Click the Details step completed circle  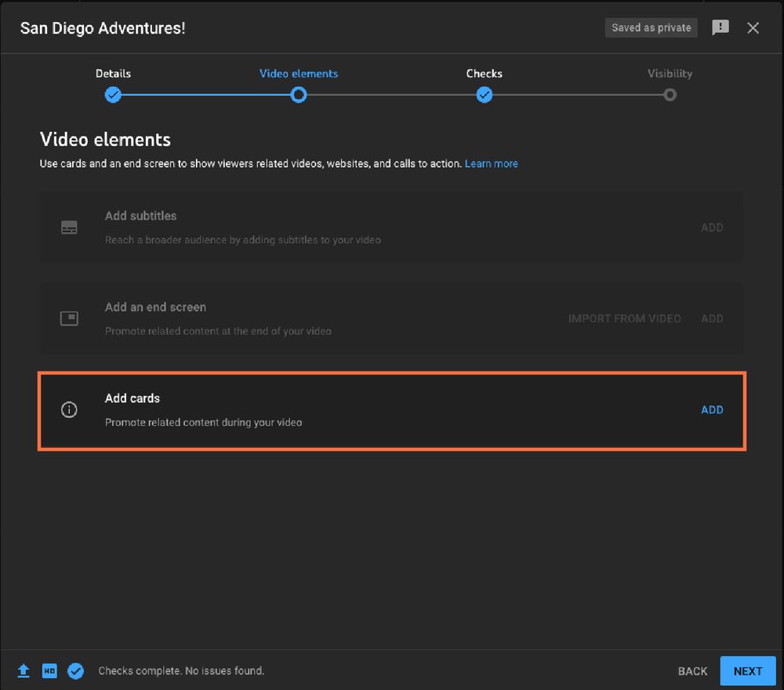113,95
